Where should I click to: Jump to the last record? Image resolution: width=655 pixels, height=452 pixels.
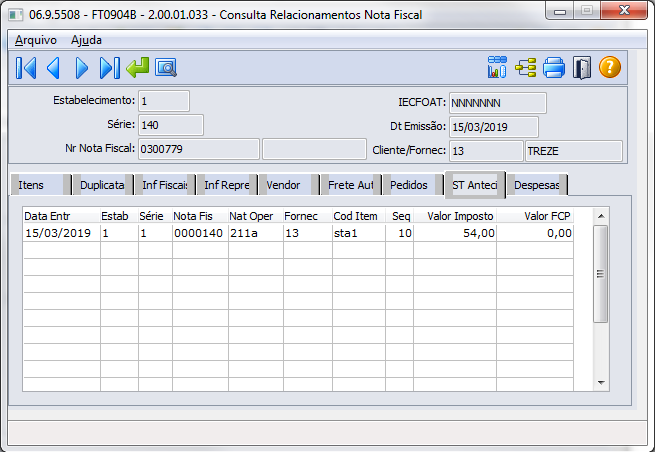pos(109,68)
